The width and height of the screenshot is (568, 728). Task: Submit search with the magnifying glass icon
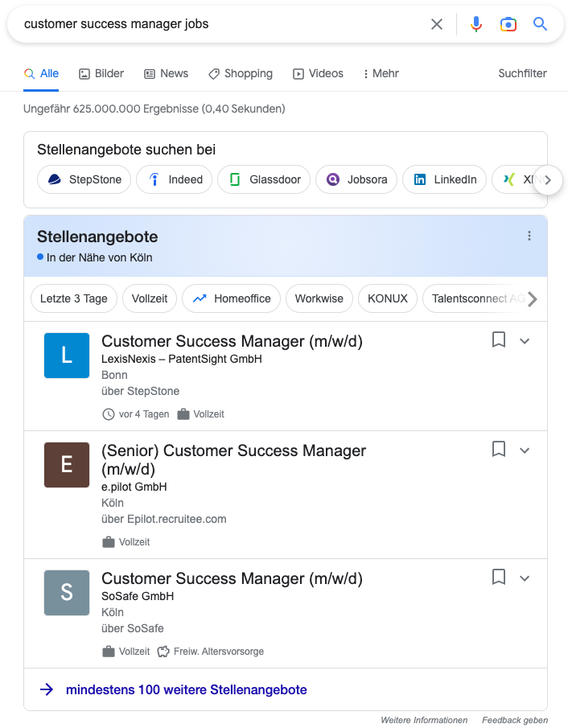pos(540,23)
